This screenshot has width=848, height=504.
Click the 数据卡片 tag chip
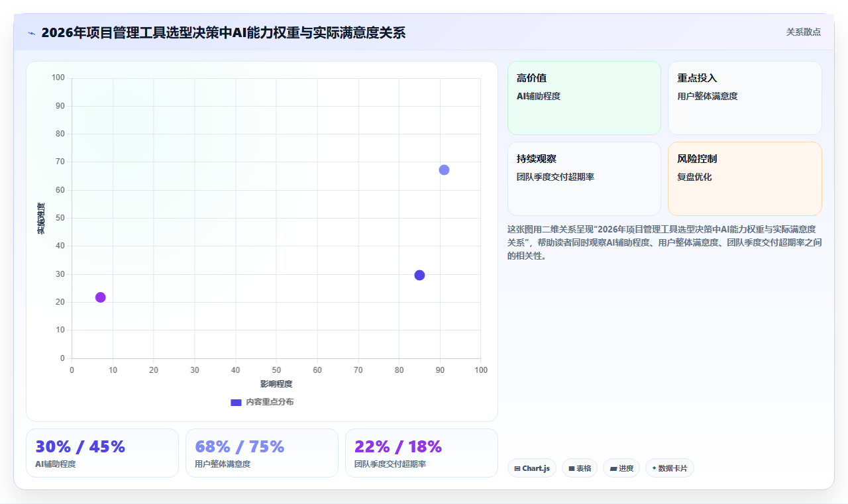point(670,468)
